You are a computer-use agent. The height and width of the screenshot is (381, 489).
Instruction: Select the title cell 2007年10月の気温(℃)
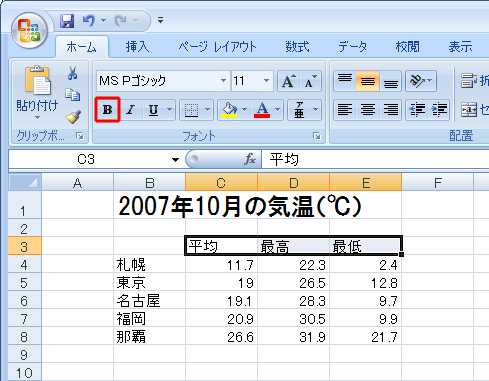coord(240,206)
